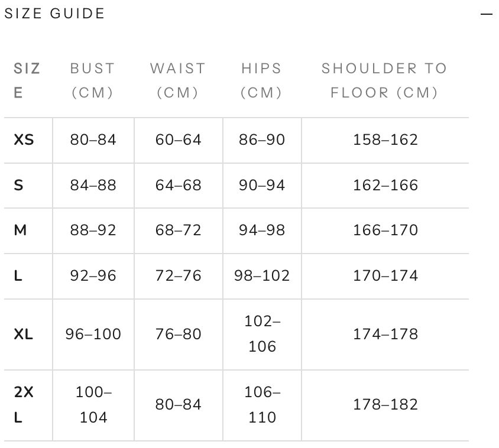499x448 pixels.
Task: Click the 80–84 bust value for XS
Action: (93, 139)
